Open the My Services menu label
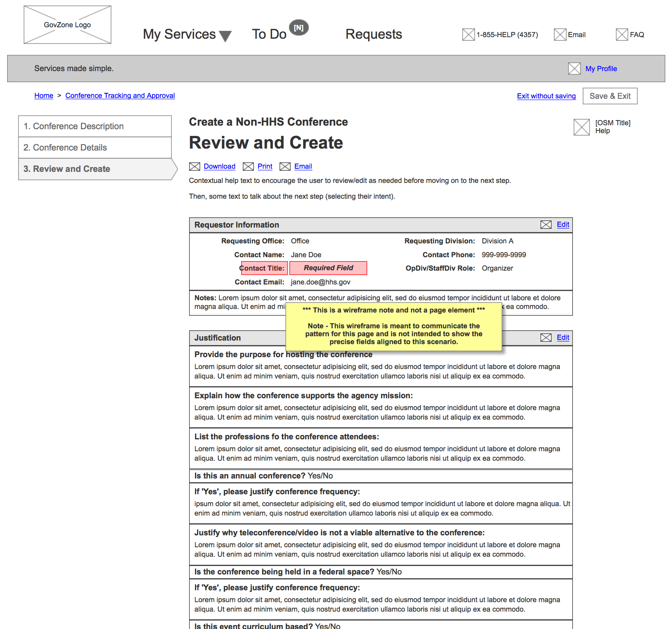This screenshot has height=629, width=672. [179, 34]
